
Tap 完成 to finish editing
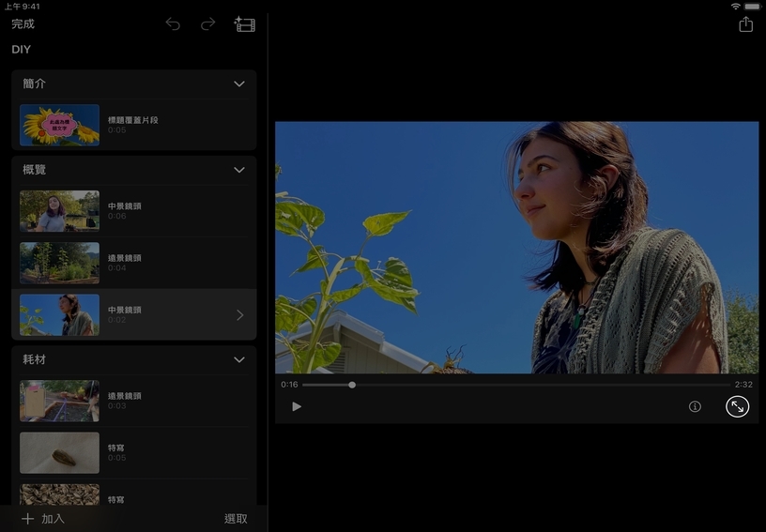pos(23,24)
